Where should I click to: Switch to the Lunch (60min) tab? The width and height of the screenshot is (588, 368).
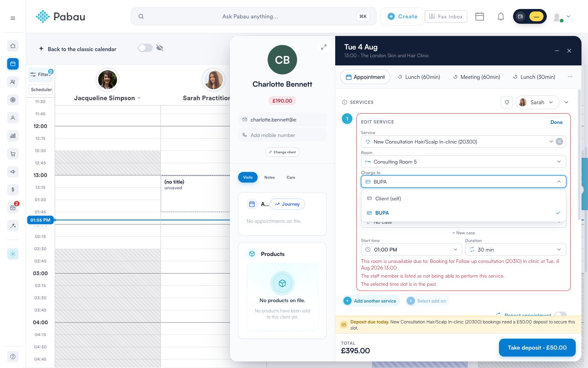419,77
